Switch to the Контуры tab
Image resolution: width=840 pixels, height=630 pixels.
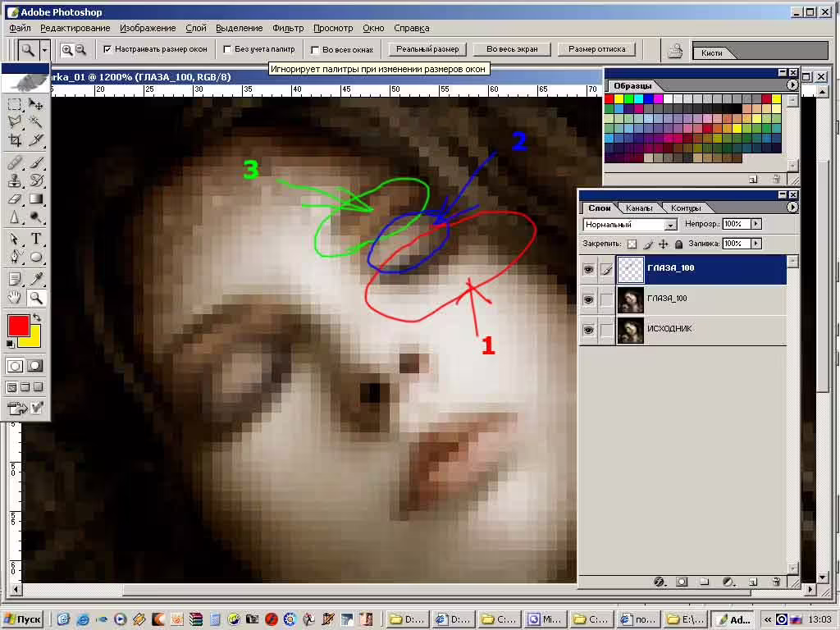(686, 208)
